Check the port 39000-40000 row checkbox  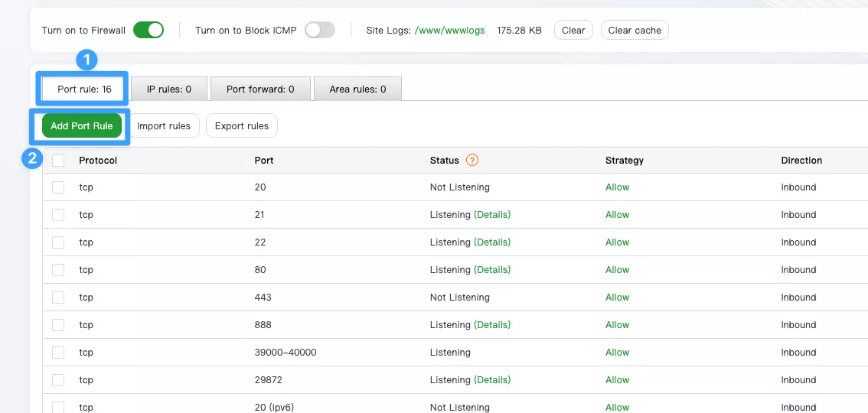(x=58, y=353)
